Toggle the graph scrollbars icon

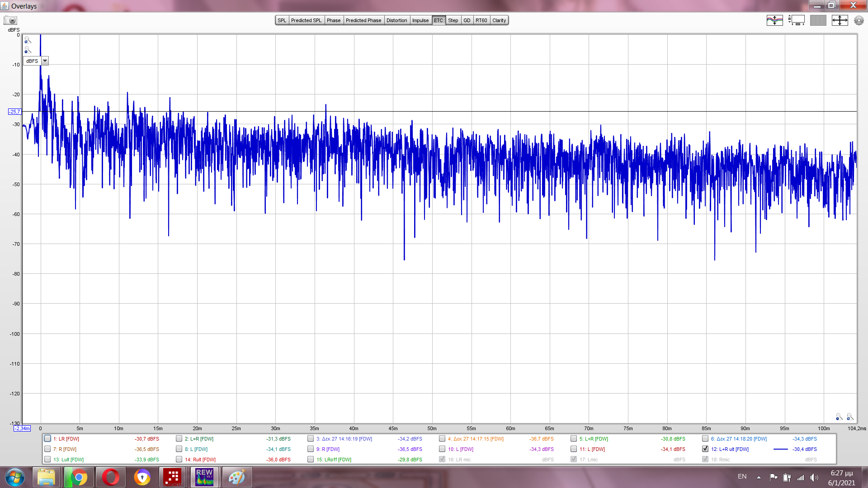[x=796, y=20]
